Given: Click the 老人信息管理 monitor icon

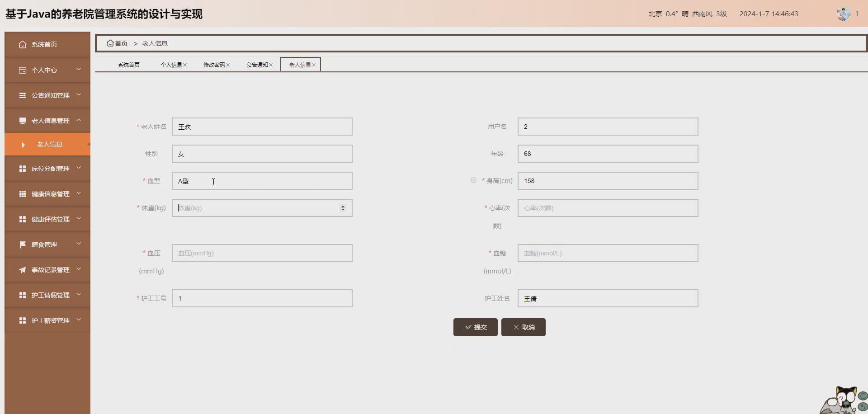Looking at the screenshot, I should tap(23, 121).
